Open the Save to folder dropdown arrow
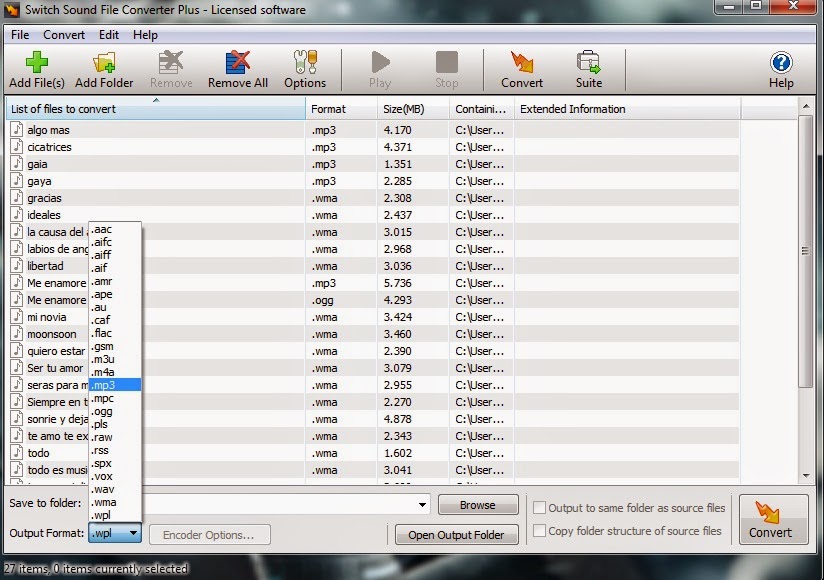The height and width of the screenshot is (580, 824). [x=422, y=505]
